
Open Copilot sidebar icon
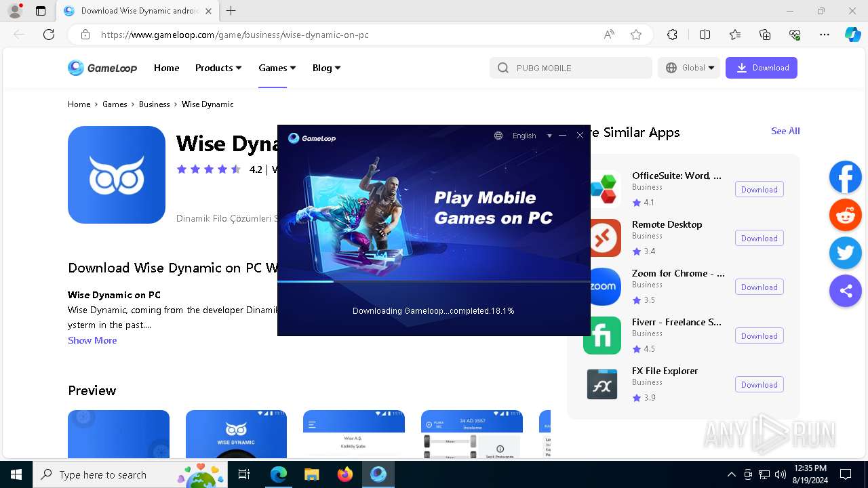(x=852, y=35)
